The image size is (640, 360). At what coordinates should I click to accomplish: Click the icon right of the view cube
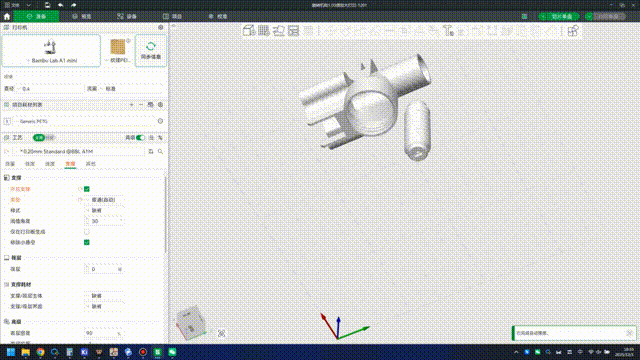point(222,333)
